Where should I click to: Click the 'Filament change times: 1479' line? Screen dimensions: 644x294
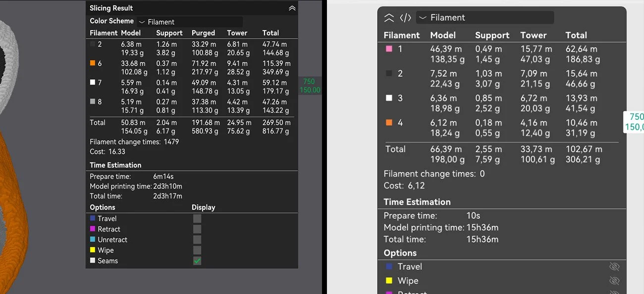[x=134, y=142]
